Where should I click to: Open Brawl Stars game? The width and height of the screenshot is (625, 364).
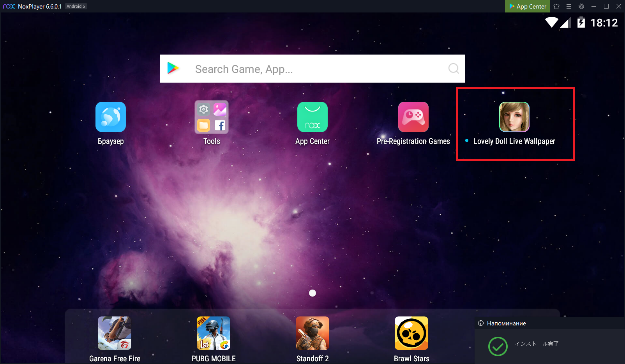tap(411, 333)
